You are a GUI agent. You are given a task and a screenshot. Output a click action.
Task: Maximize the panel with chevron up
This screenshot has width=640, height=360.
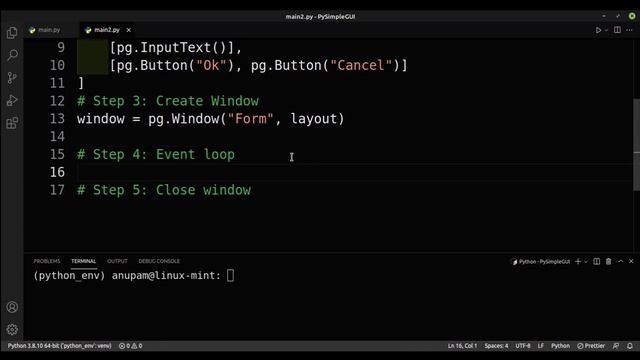[x=621, y=261]
